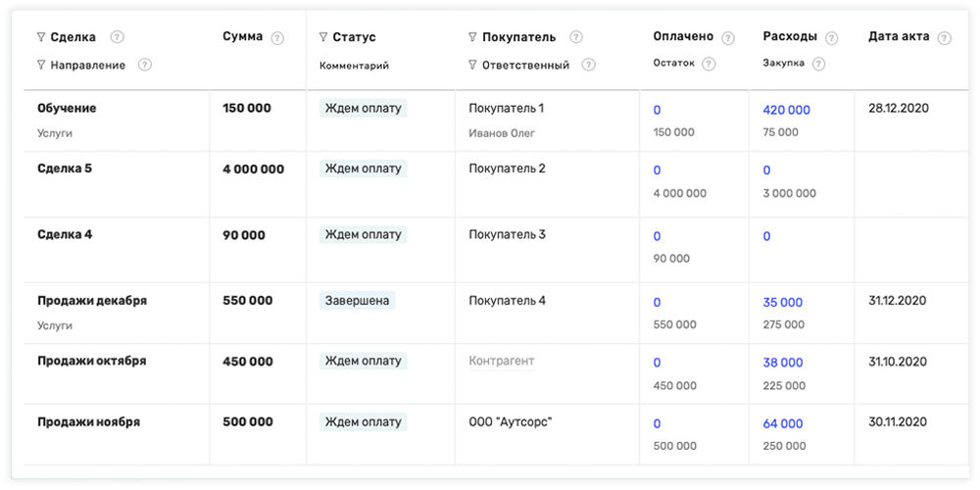This screenshot has width=980, height=490.
Task: Show help for the Оплачено column
Action: point(728,38)
